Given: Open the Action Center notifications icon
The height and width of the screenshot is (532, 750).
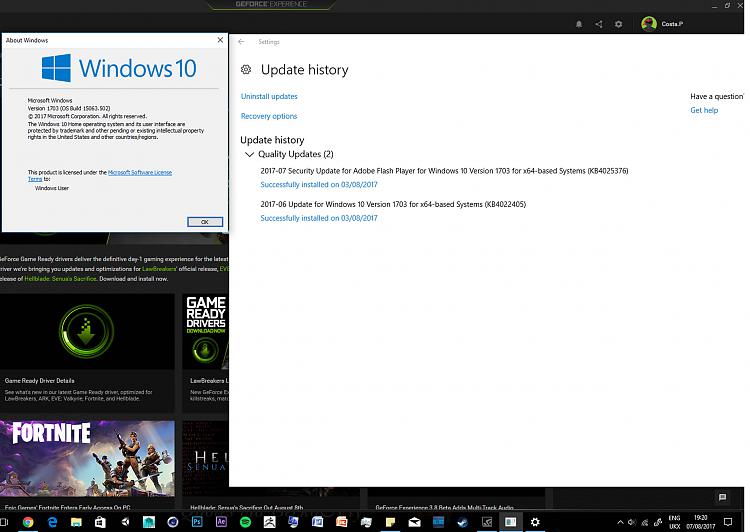Looking at the screenshot, I should coord(728,522).
